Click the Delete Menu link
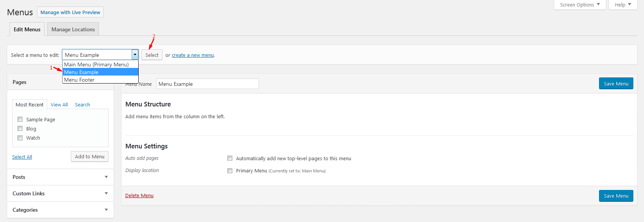The image size is (644, 222). 139,196
